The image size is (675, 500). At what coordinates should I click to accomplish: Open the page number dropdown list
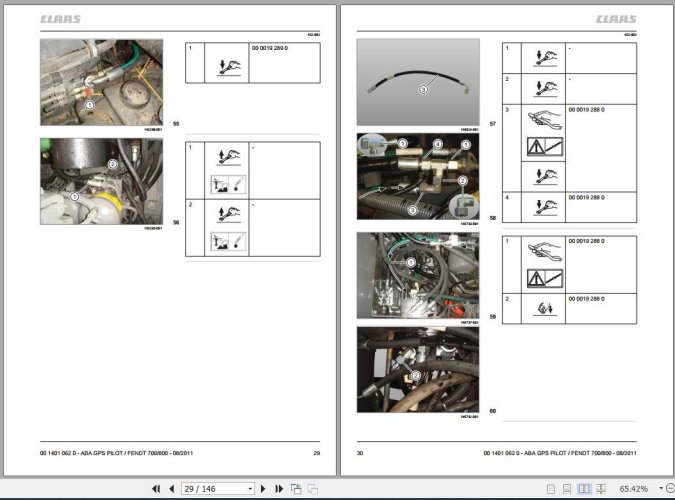click(x=250, y=489)
